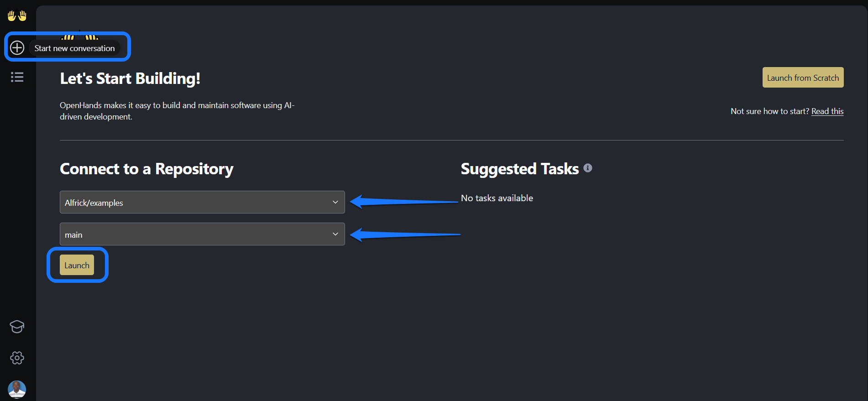Click the plus icon for new conversation
The height and width of the screenshot is (401, 868).
pos(17,47)
